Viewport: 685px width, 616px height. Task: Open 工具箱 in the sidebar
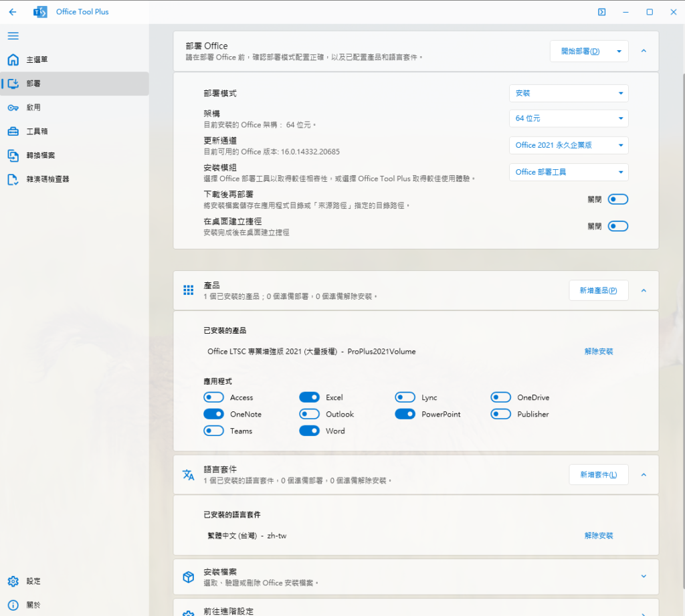(x=74, y=131)
